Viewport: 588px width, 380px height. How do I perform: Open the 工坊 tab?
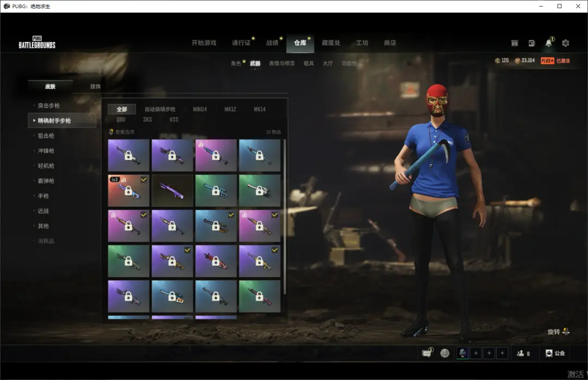362,43
